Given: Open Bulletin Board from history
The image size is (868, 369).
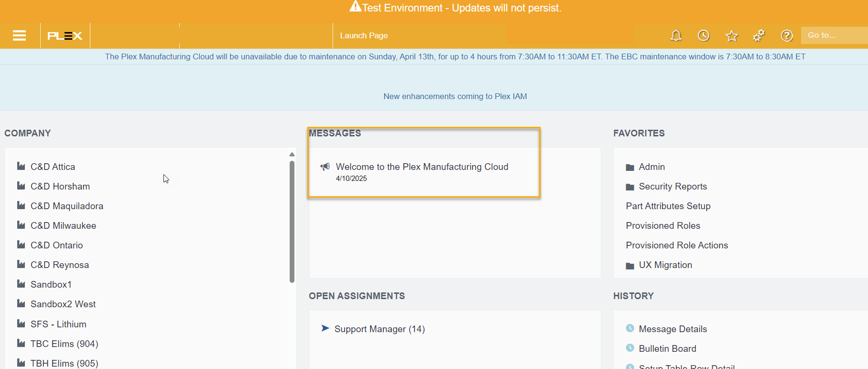Looking at the screenshot, I should (x=668, y=348).
